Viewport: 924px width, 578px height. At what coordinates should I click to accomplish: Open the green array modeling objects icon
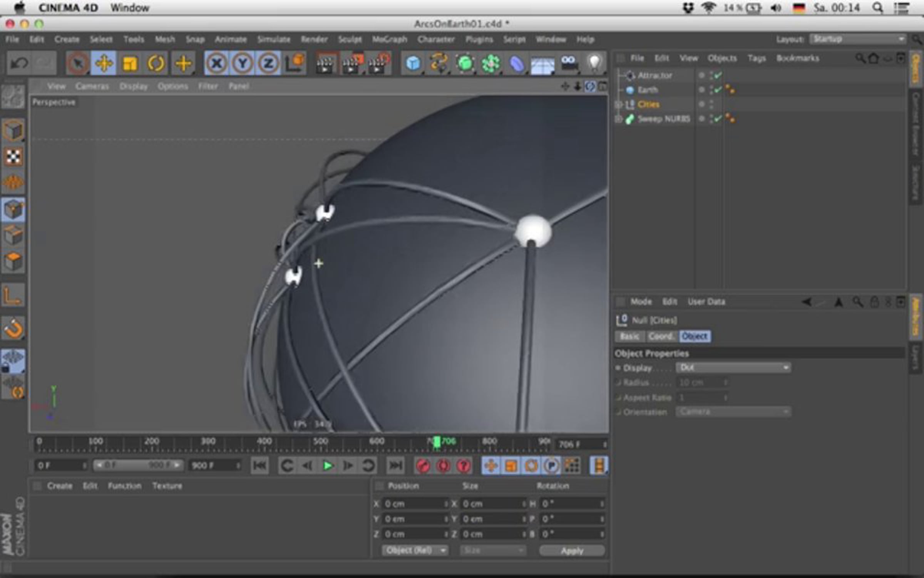[x=491, y=63]
